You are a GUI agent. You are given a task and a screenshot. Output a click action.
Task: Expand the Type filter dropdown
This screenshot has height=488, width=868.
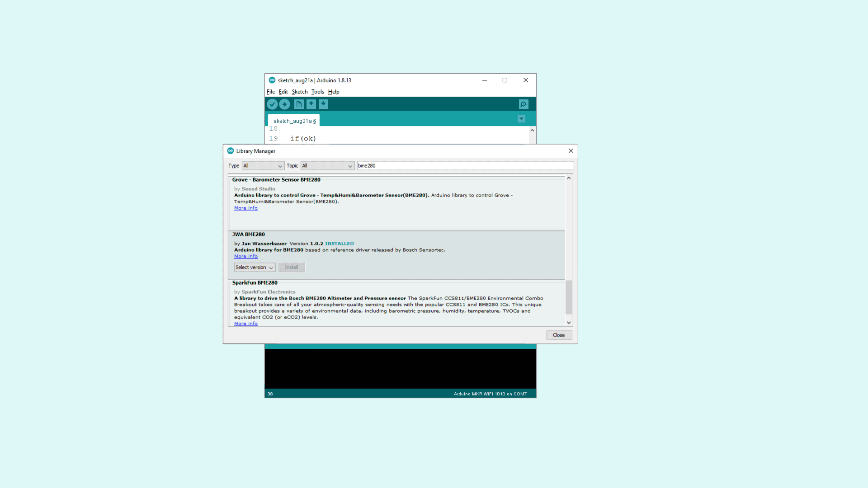point(263,166)
